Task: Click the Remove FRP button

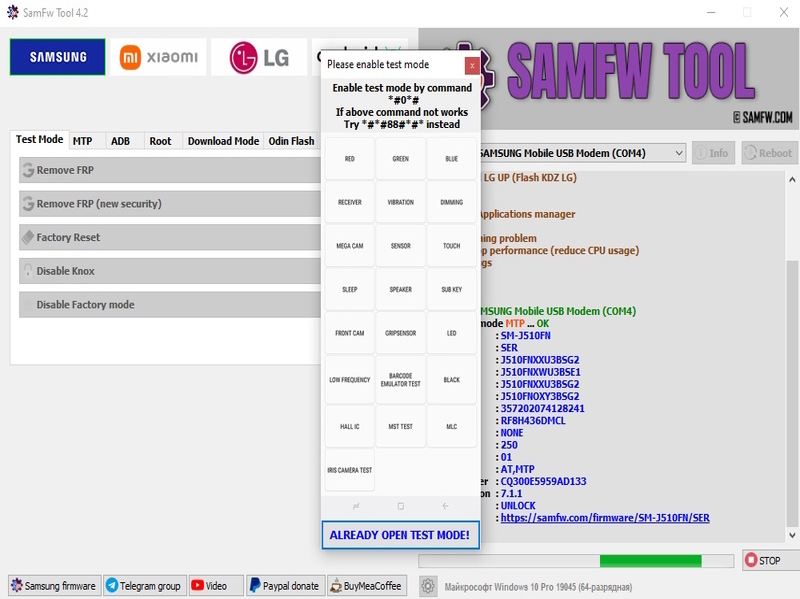Action: pos(170,170)
